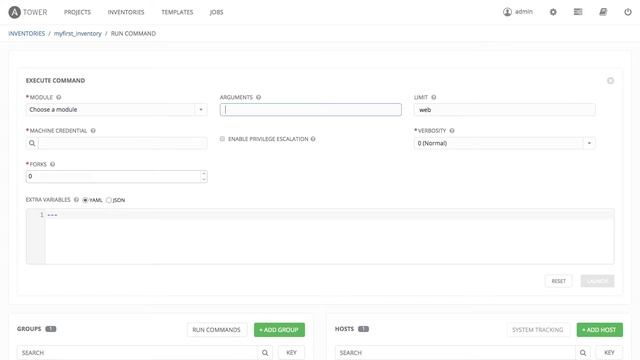
Task: Click the power logout icon
Action: click(628, 12)
